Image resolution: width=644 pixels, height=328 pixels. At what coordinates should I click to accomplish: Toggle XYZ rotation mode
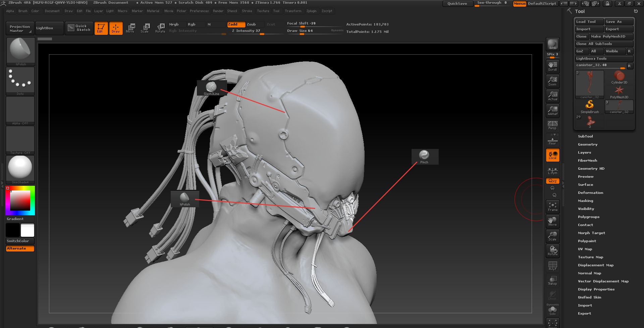[552, 181]
